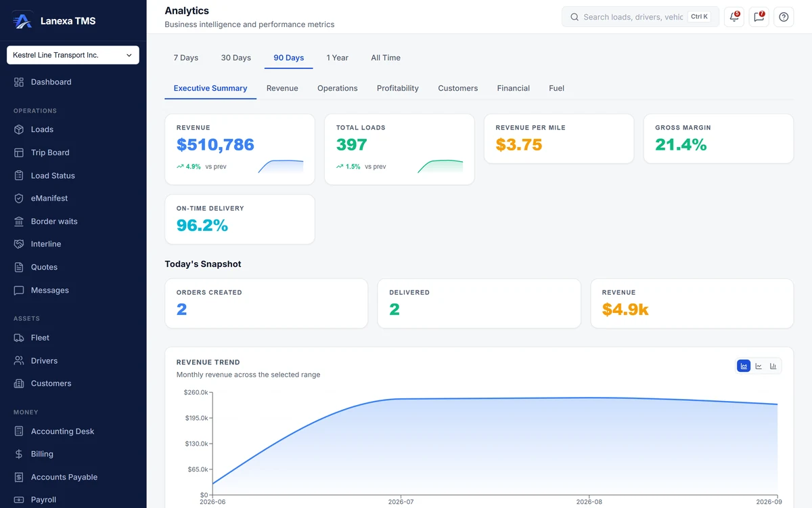Click the $4.9k snapshot revenue value
The image size is (812, 508).
pyautogui.click(x=625, y=310)
